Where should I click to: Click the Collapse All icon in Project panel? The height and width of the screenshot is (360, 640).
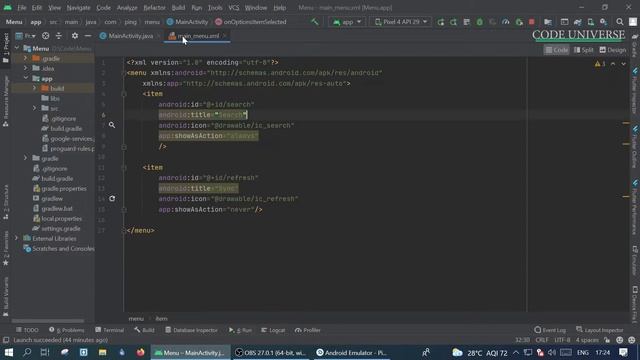click(59, 36)
